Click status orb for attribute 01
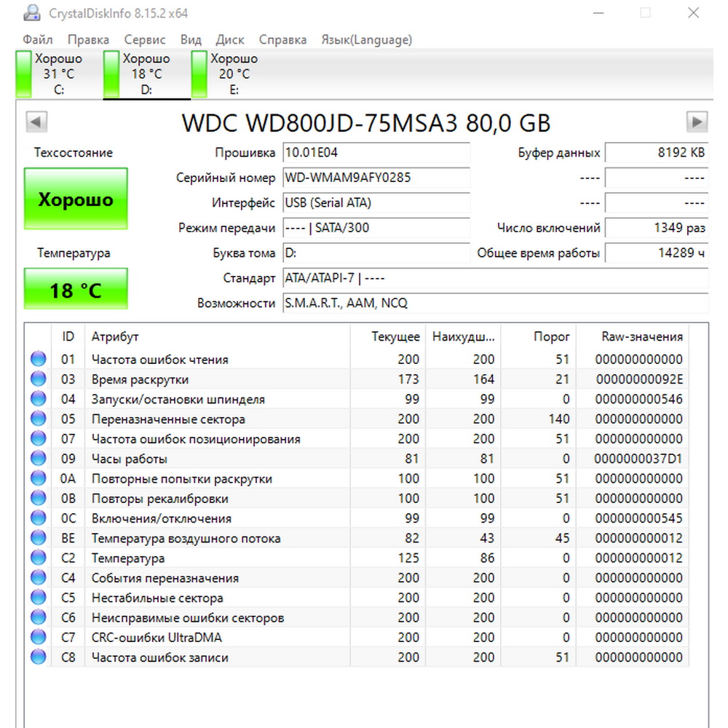 (39, 358)
